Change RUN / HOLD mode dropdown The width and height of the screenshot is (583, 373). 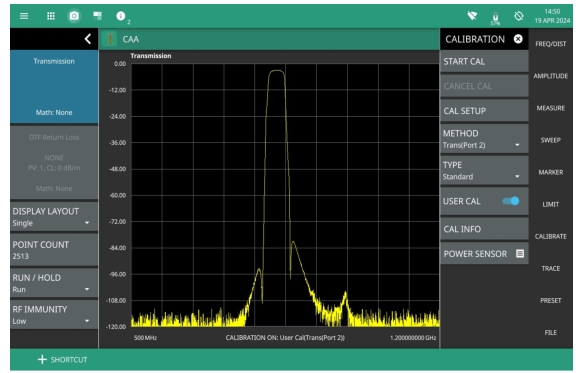point(54,283)
